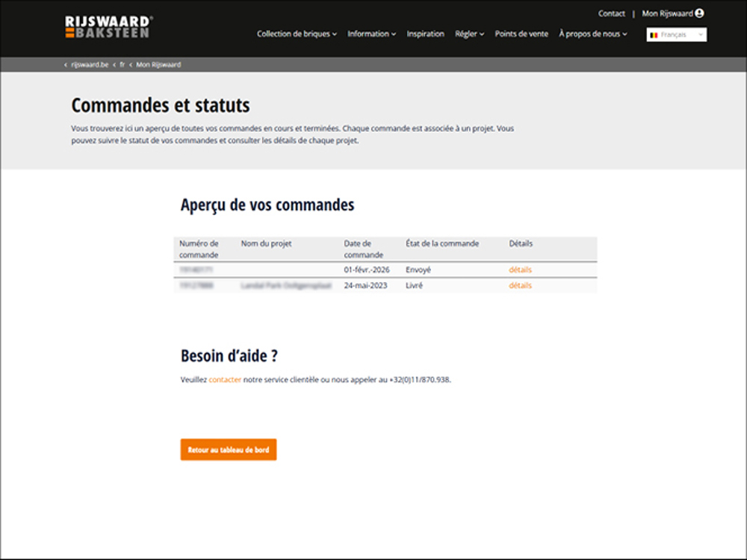Click the order row dated 24-mai-2023
The height and width of the screenshot is (560, 747).
[365, 285]
